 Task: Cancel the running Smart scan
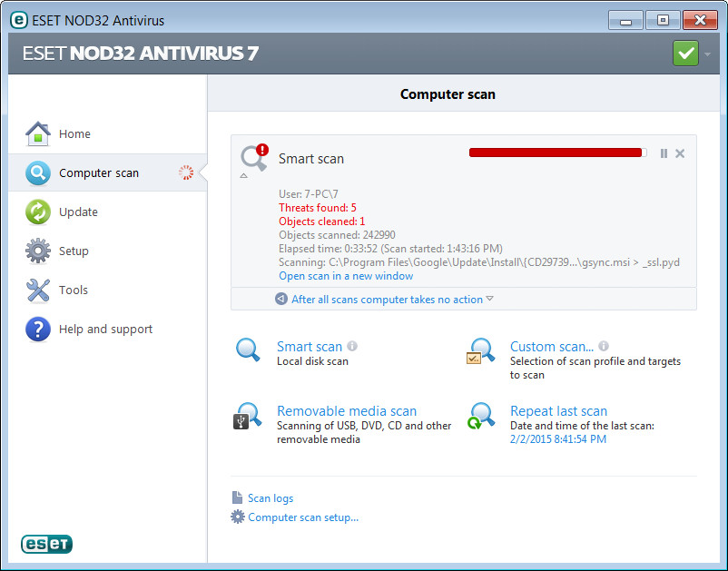[680, 153]
